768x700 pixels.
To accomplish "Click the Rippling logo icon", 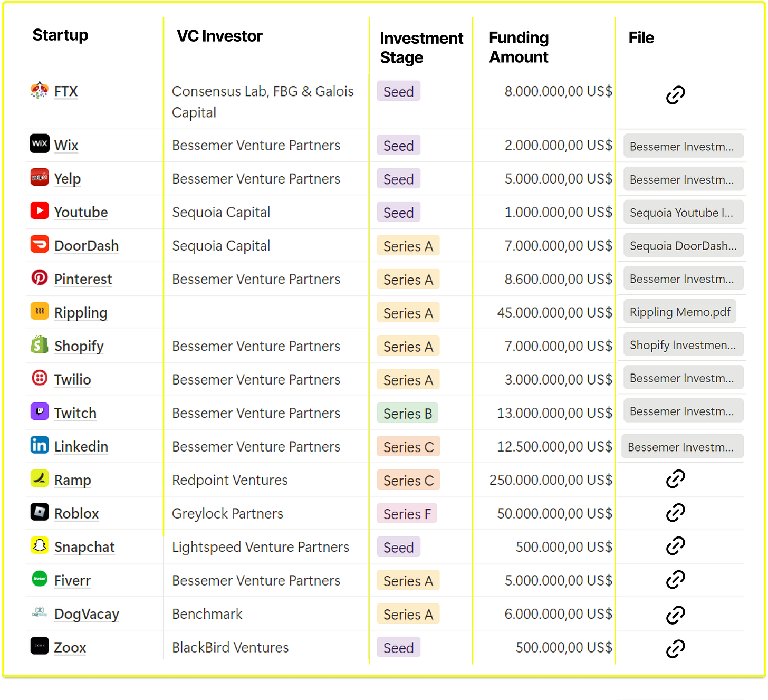I will tap(40, 311).
